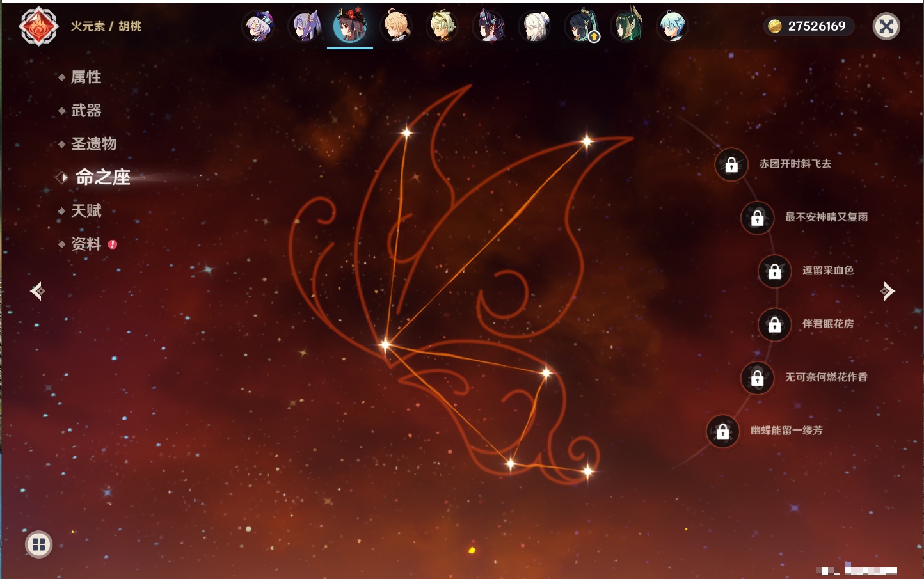924x579 pixels.
Task: Click the gold Mora coin icon
Action: [x=775, y=26]
